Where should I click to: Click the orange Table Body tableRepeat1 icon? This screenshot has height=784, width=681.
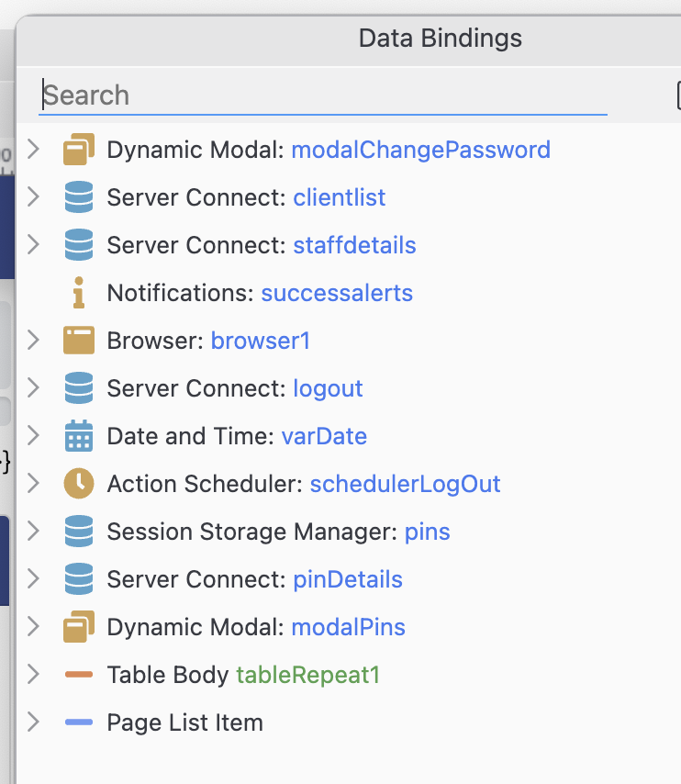79,675
